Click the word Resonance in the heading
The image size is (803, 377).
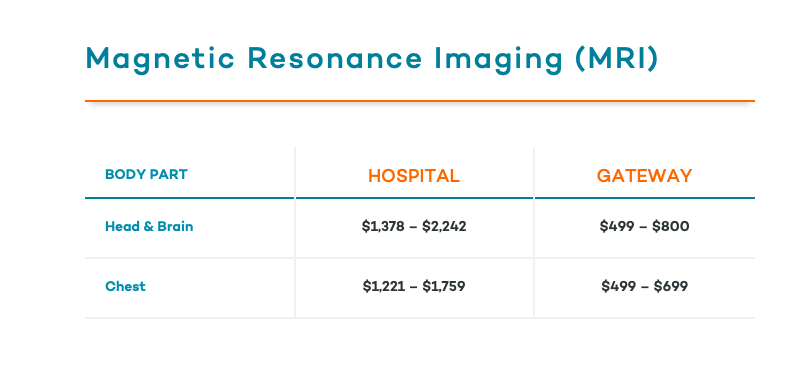click(x=334, y=58)
